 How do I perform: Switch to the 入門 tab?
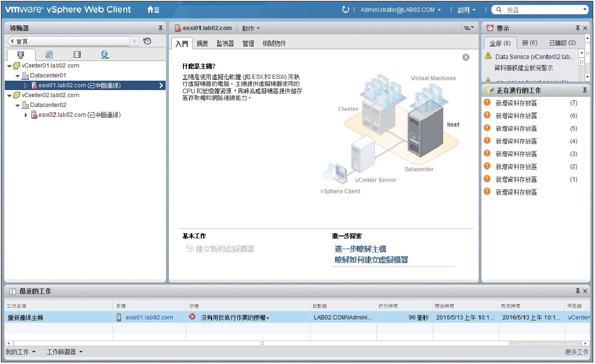pyautogui.click(x=182, y=44)
